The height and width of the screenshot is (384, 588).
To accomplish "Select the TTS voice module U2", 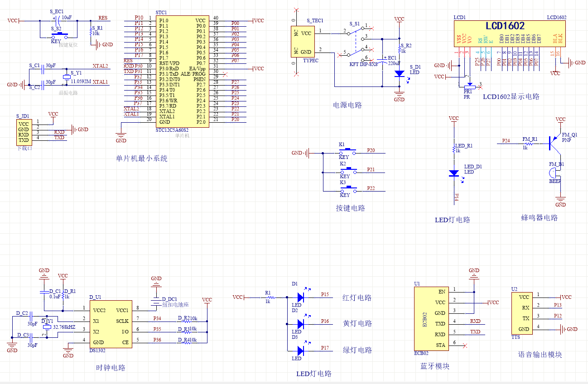I will pos(521,313).
